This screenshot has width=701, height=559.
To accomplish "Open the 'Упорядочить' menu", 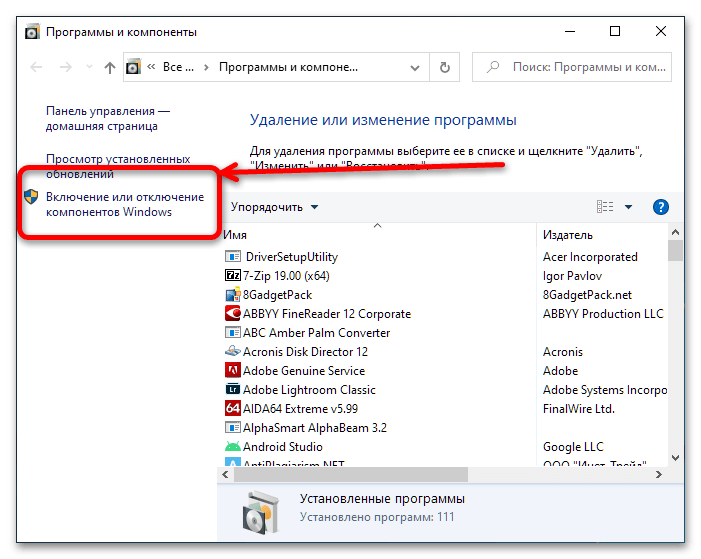I will click(274, 207).
